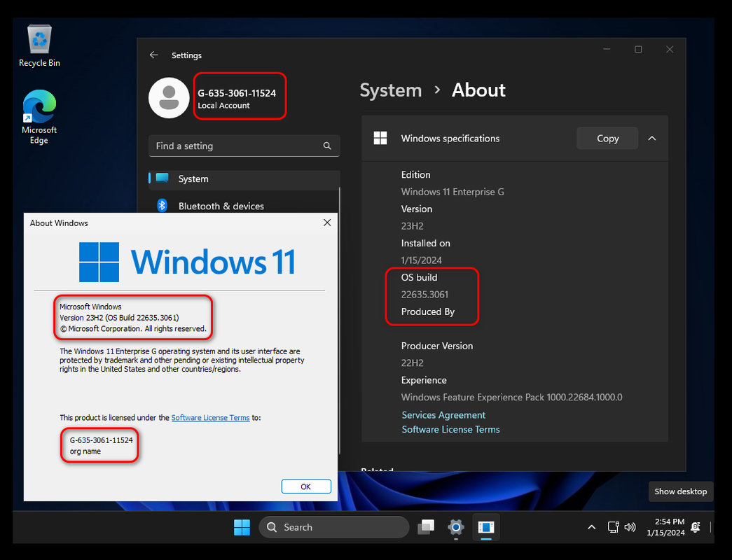Open network status tray icon
This screenshot has width=732, height=560.
tap(613, 527)
